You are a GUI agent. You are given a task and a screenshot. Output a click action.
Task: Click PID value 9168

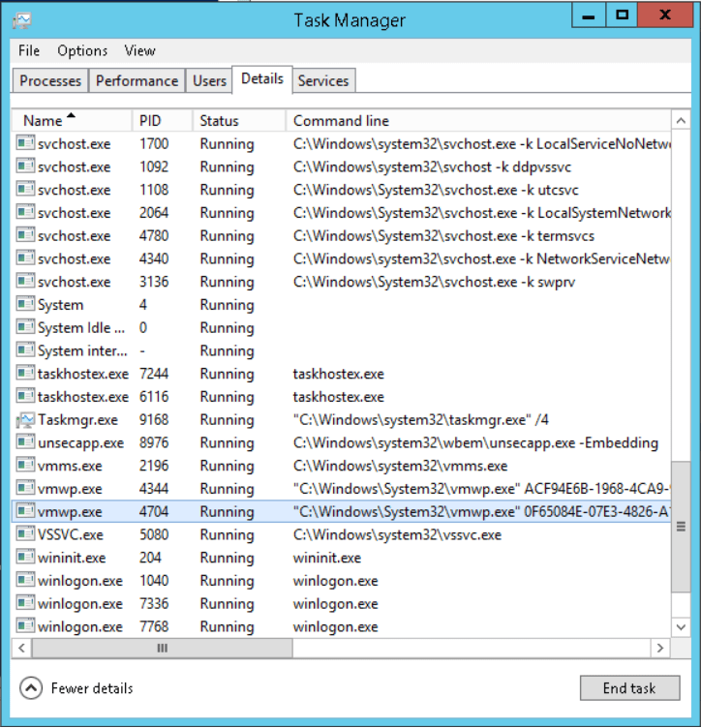[x=154, y=420]
